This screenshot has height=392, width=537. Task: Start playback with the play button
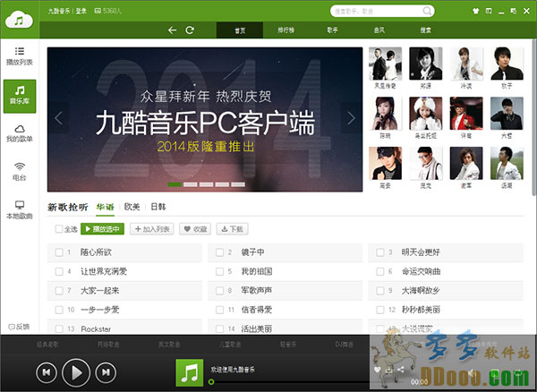(76, 372)
